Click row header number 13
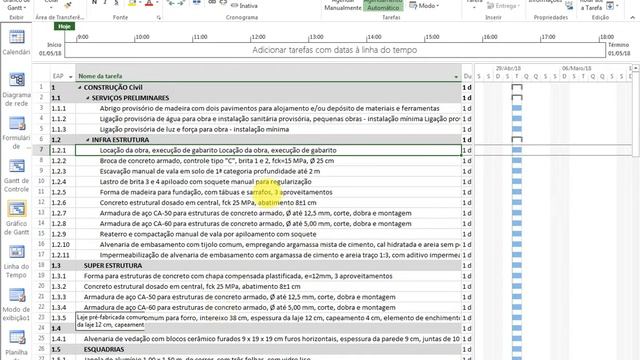The width and height of the screenshot is (640, 360). tap(41, 213)
